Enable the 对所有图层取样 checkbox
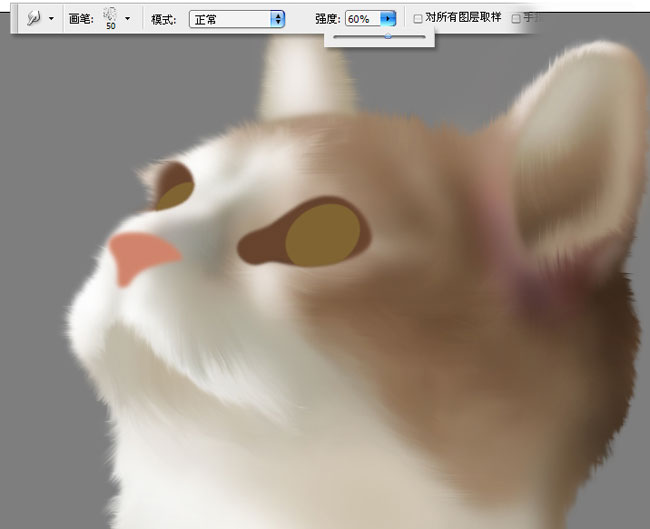The height and width of the screenshot is (529, 650). (418, 18)
